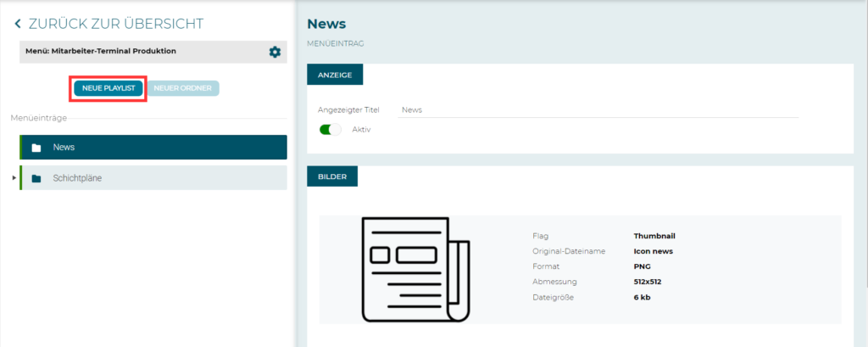The image size is (868, 347).
Task: Expand the Schichtpläne tree arrow
Action: point(14,178)
